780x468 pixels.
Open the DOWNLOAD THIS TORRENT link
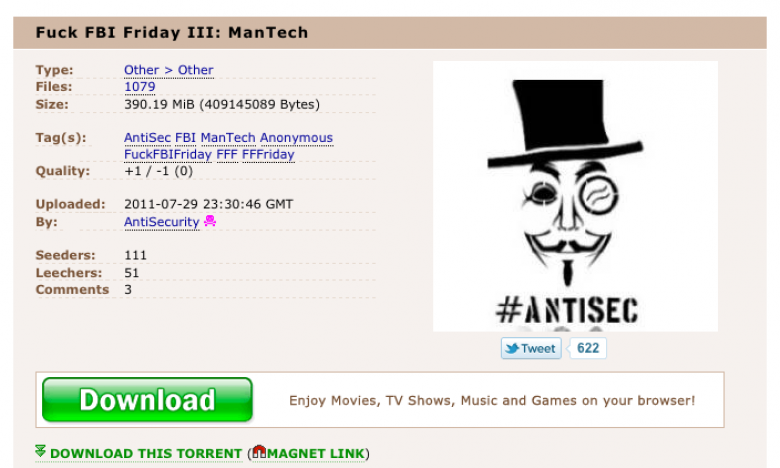click(x=146, y=454)
